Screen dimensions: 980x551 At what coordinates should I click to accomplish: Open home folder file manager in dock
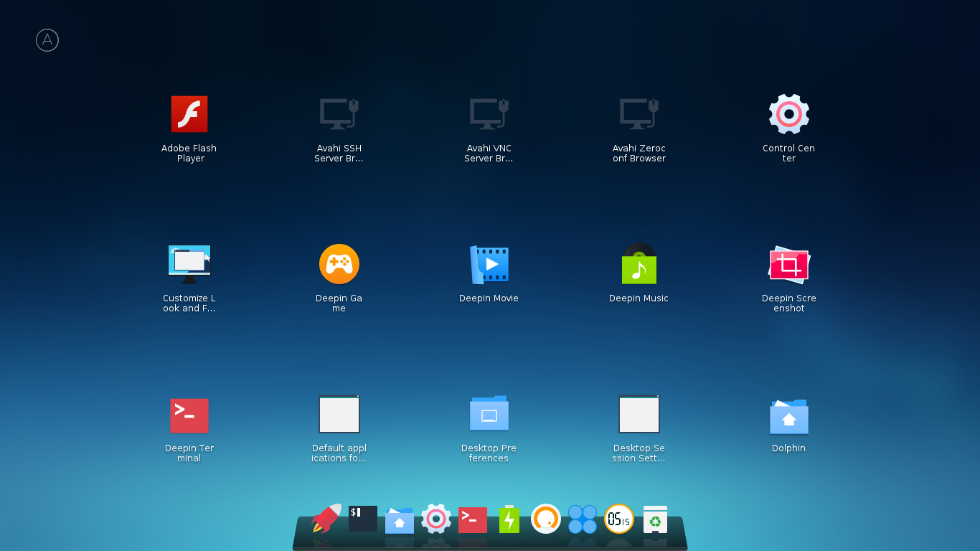pos(400,520)
